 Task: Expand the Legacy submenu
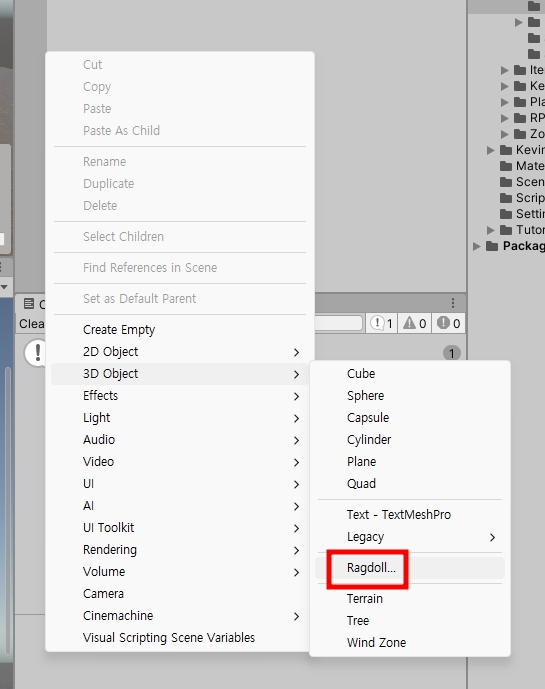coord(410,537)
